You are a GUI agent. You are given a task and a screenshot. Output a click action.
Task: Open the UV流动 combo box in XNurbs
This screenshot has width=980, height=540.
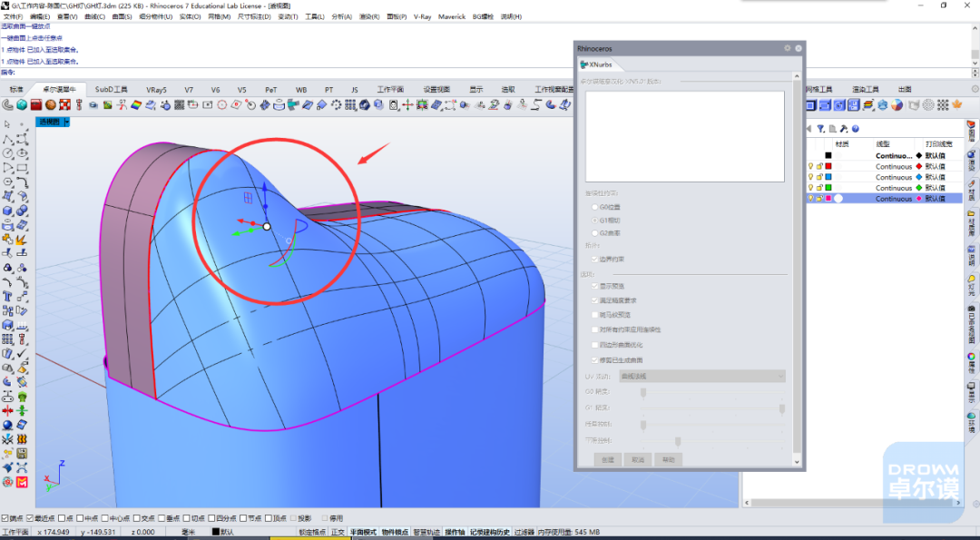(x=701, y=377)
